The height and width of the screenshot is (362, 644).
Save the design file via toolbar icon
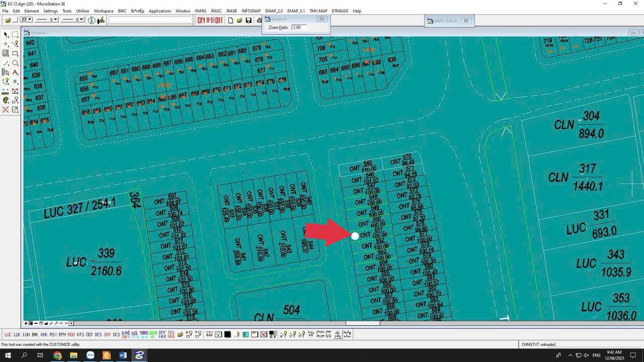click(x=249, y=20)
